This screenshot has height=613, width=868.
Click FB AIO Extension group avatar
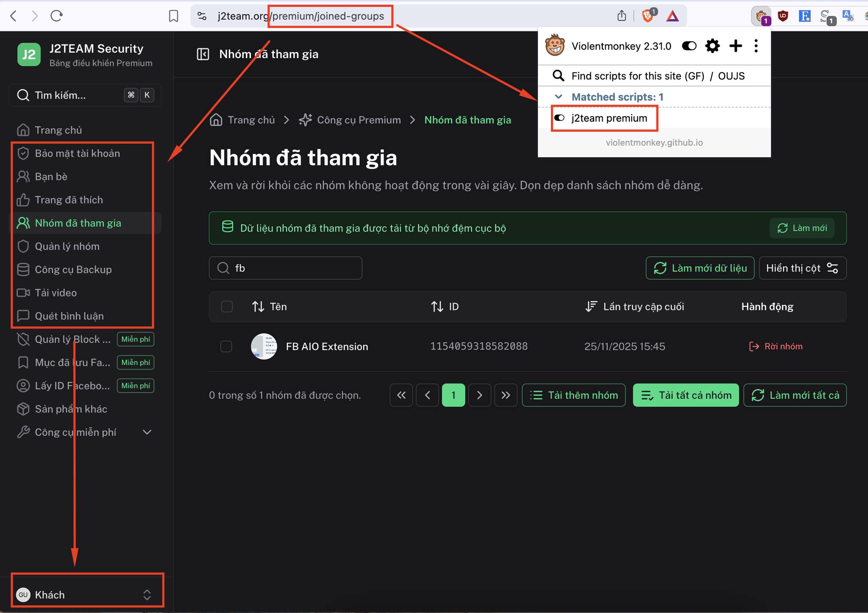pyautogui.click(x=264, y=346)
